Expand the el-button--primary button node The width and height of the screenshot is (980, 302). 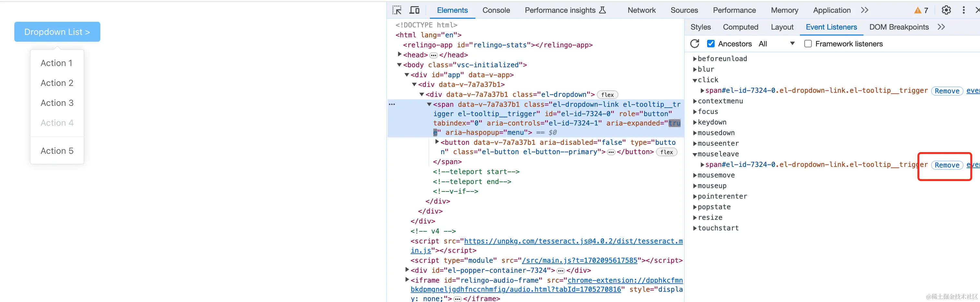tap(437, 142)
